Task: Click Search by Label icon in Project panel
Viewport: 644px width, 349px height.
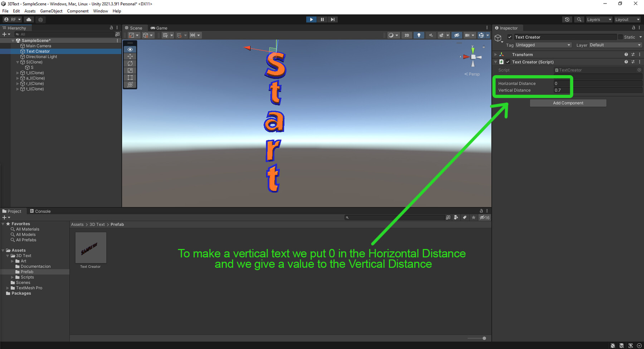Action: pyautogui.click(x=464, y=217)
